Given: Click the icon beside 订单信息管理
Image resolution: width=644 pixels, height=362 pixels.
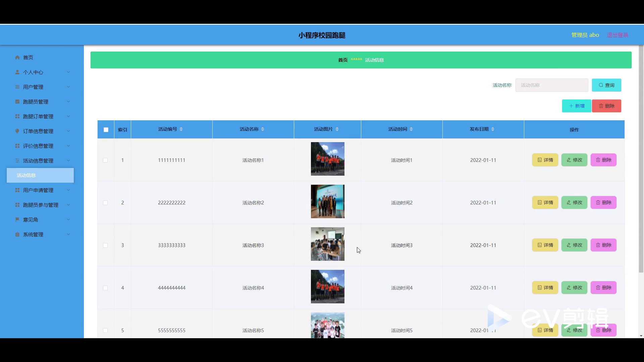Looking at the screenshot, I should click(x=17, y=131).
